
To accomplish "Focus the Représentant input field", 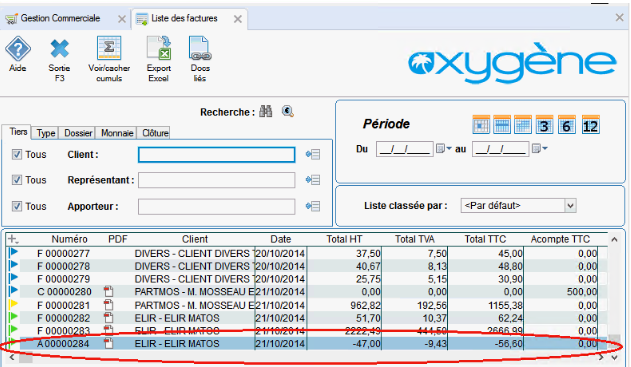I will point(217,180).
